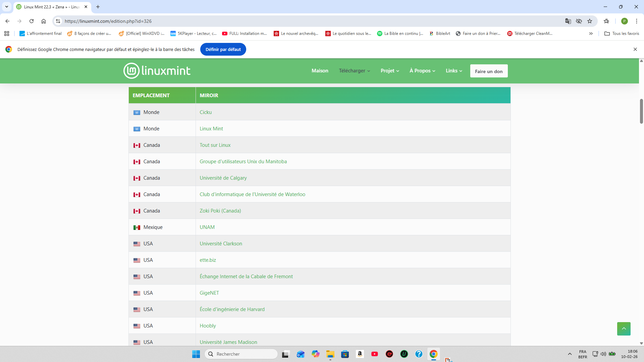Click the Faire un don button
The width and height of the screenshot is (644, 362).
pyautogui.click(x=489, y=71)
